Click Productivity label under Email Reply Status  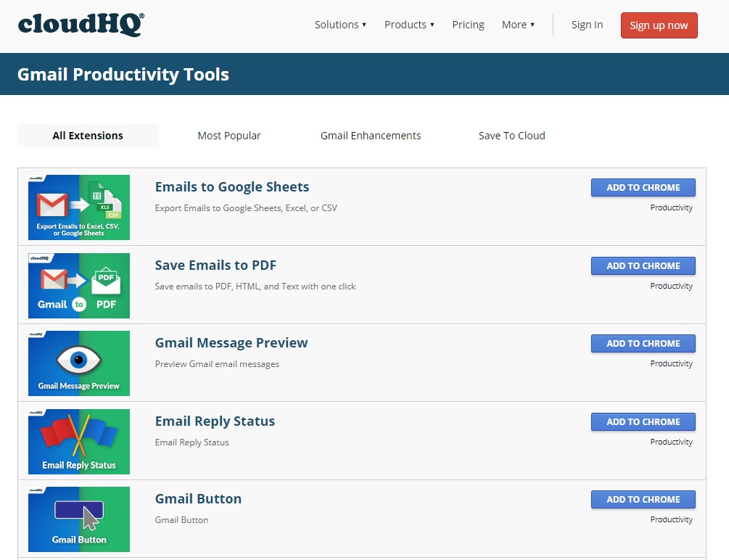[672, 441]
